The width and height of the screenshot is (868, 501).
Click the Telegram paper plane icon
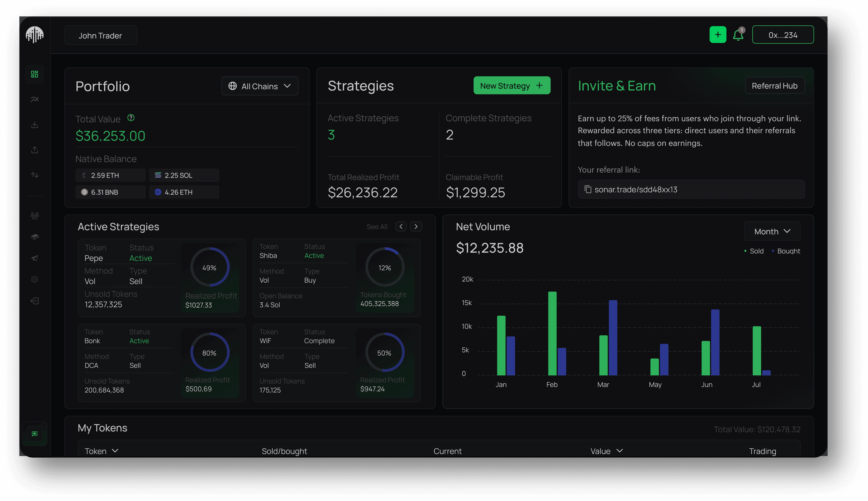pyautogui.click(x=34, y=258)
